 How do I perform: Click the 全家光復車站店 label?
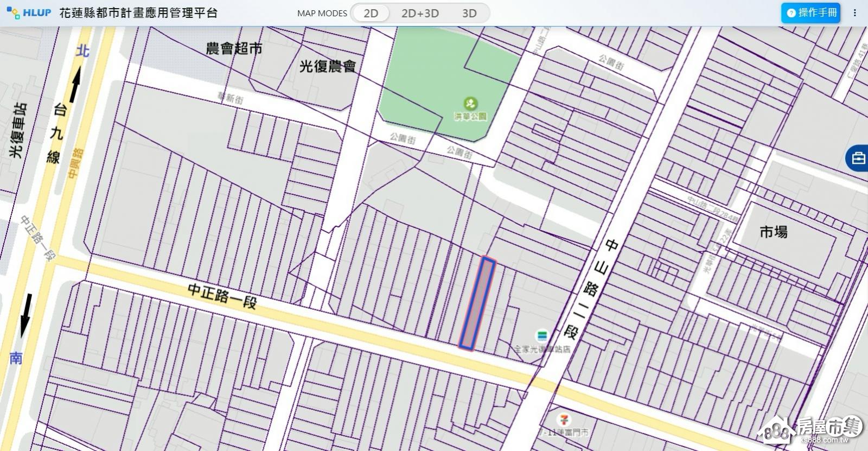click(x=542, y=349)
